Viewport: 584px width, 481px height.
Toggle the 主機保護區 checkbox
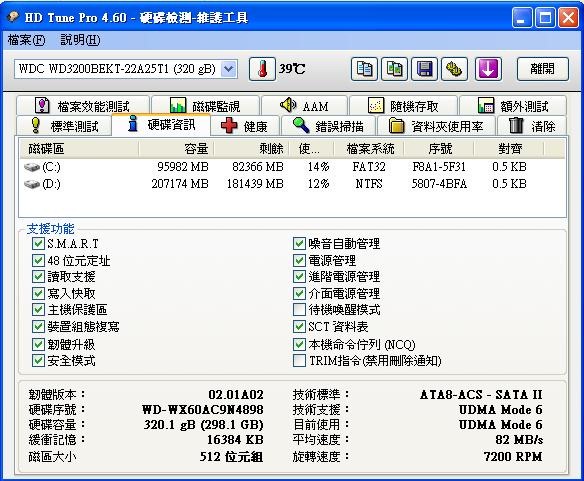(x=38, y=309)
